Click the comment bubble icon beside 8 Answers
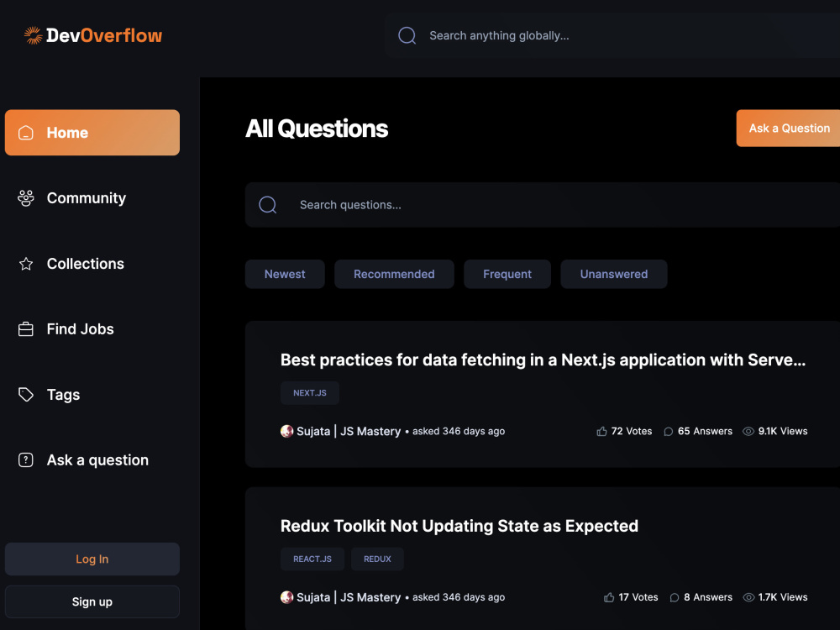 (675, 597)
